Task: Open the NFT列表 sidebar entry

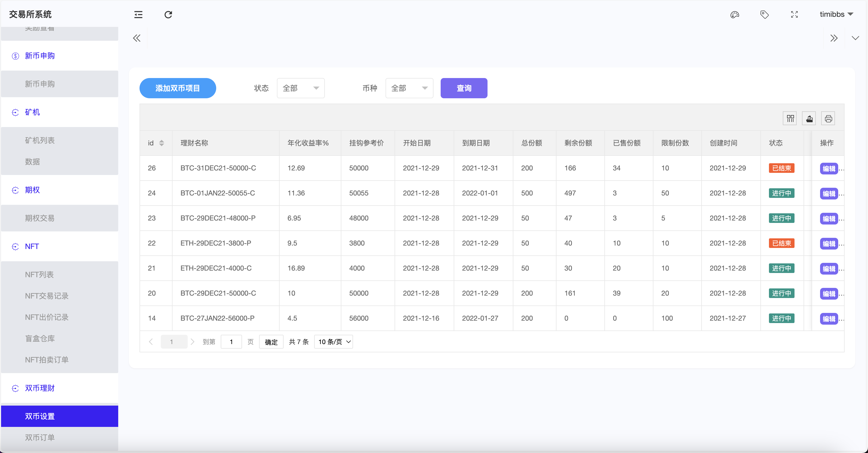Action: 39,274
